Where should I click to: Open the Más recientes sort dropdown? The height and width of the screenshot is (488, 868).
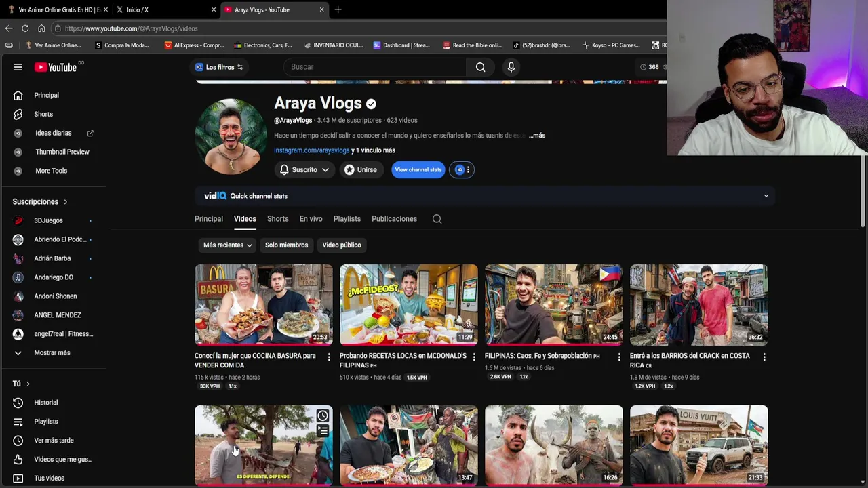pyautogui.click(x=227, y=245)
